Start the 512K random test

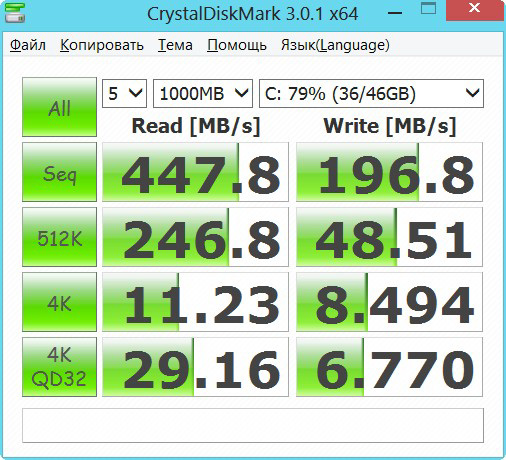[x=59, y=237]
